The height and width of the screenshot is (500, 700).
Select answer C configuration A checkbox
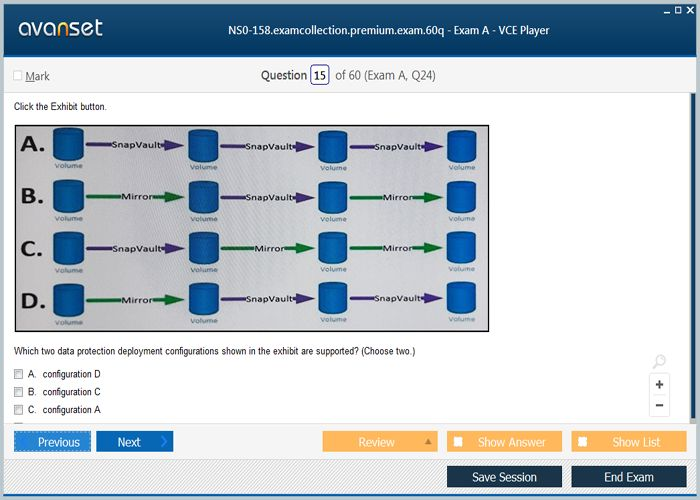coord(18,410)
